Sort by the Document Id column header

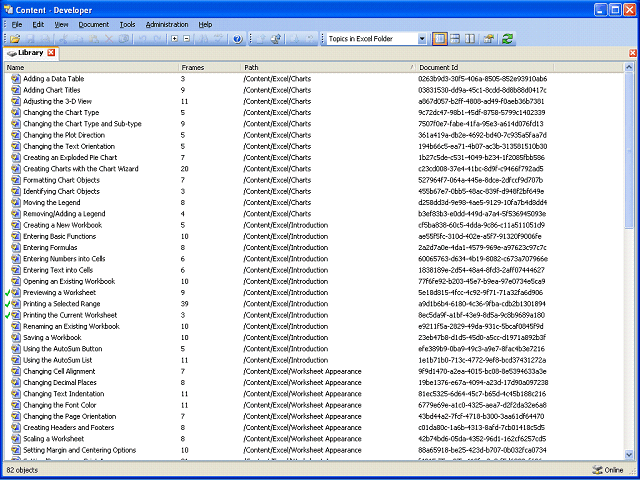pyautogui.click(x=485, y=68)
